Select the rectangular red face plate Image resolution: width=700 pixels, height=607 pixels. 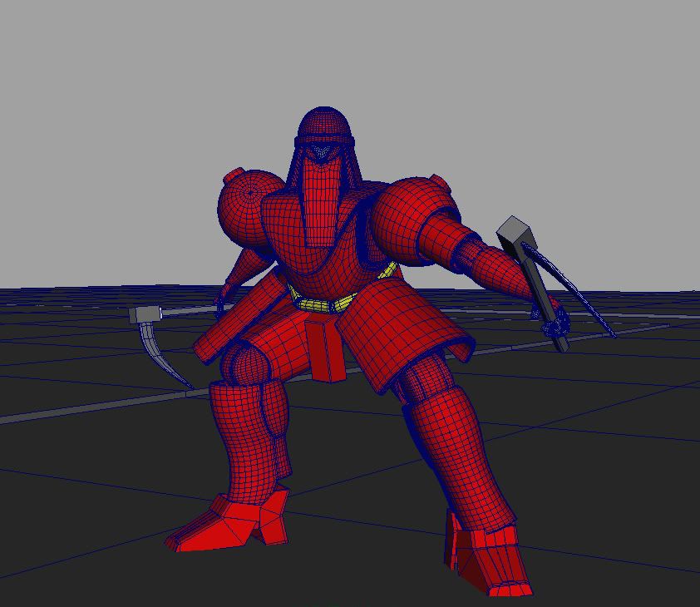pos(318,200)
